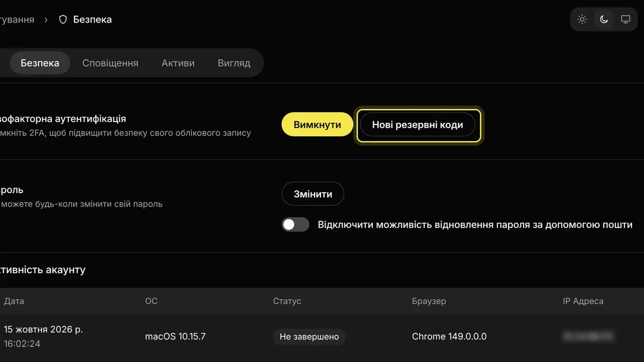Open the Безпека tab
Image resolution: width=644 pixels, height=362 pixels.
tap(40, 63)
